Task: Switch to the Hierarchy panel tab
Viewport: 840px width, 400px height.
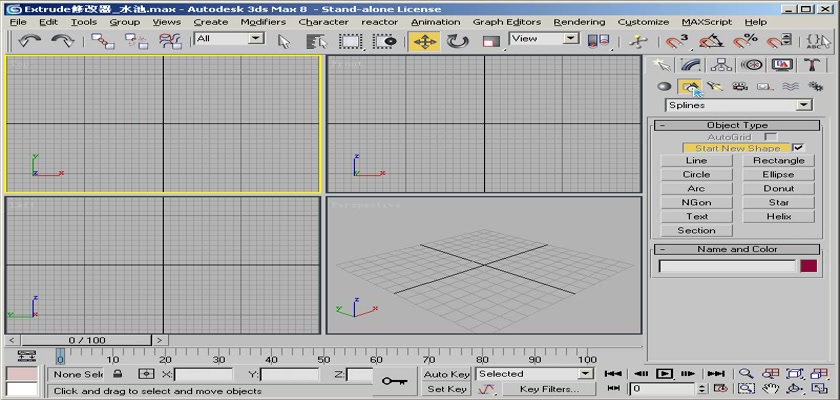Action: click(x=721, y=65)
